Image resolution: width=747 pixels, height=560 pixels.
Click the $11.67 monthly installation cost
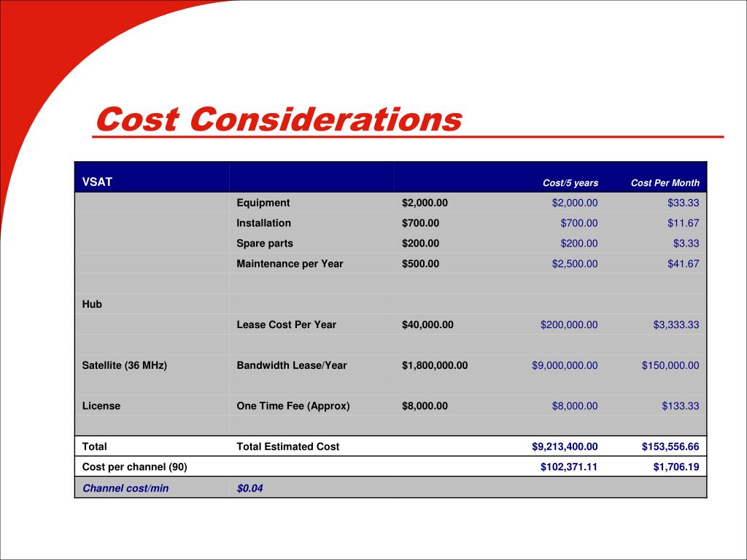point(683,223)
